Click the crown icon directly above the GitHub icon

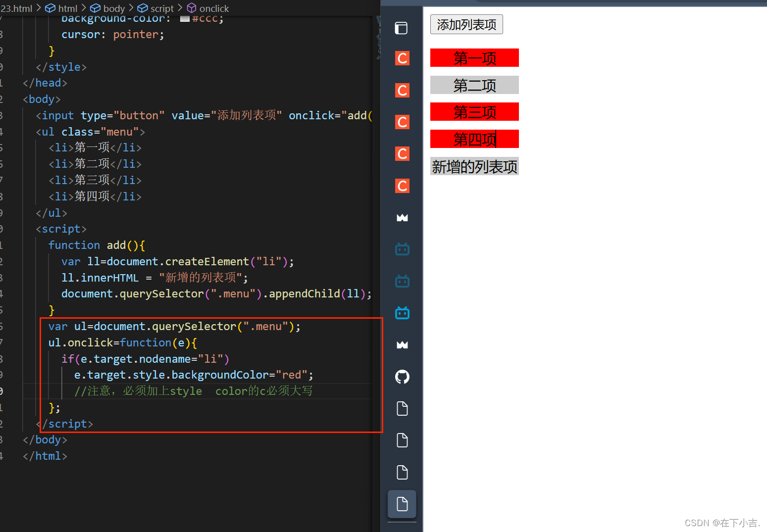(402, 345)
